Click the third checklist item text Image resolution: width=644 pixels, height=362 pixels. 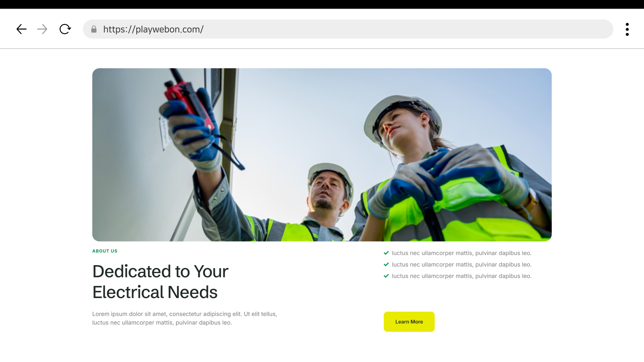tap(462, 276)
